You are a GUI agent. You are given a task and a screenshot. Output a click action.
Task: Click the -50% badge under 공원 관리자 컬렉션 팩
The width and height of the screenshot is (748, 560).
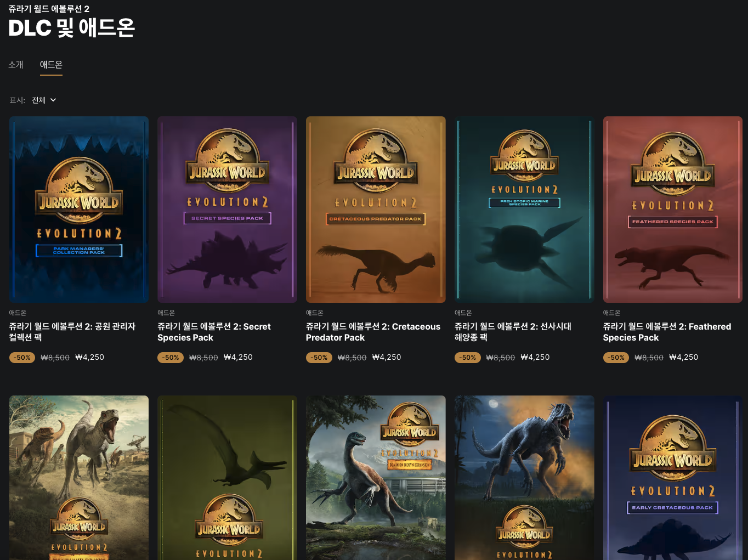[22, 358]
